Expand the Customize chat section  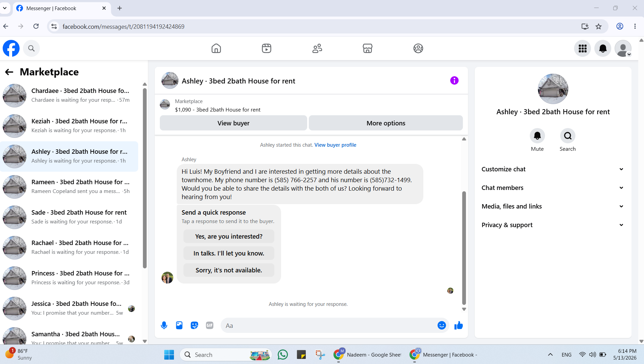click(x=553, y=169)
